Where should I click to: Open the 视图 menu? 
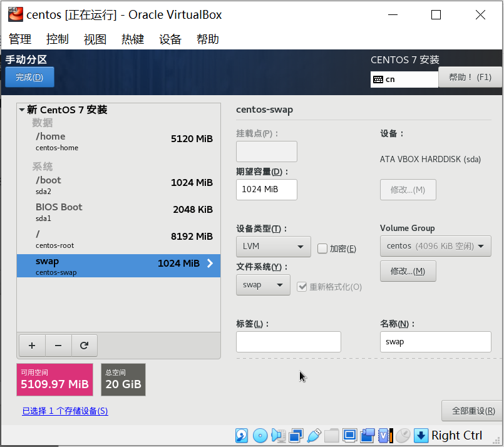pos(95,39)
